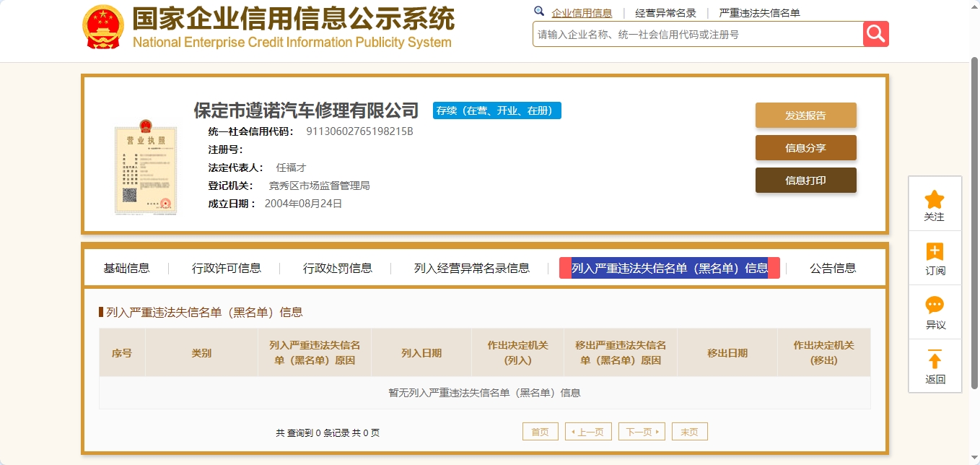
Task: Select the 经营异常名录 search category
Action: (x=665, y=13)
